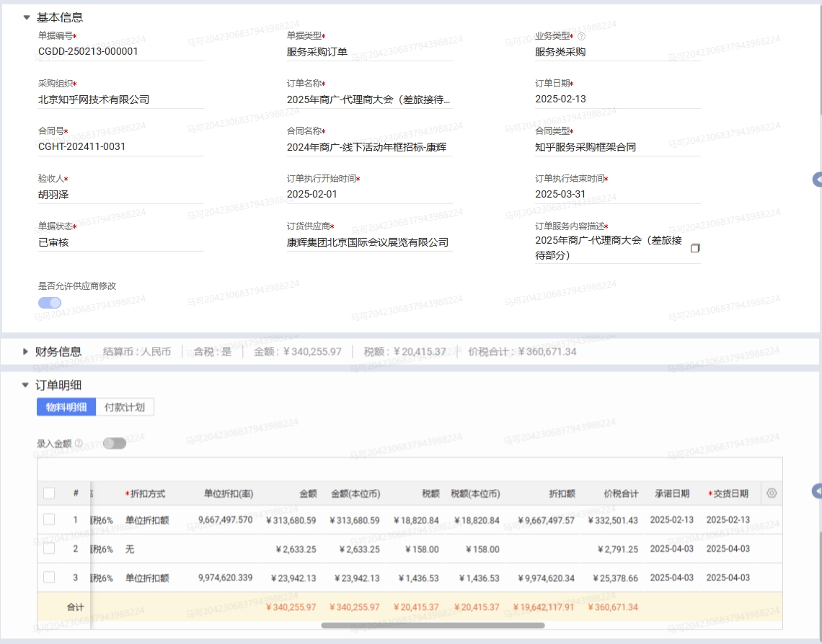Click help icon beside 录入金额
The image size is (822, 644).
79,444
